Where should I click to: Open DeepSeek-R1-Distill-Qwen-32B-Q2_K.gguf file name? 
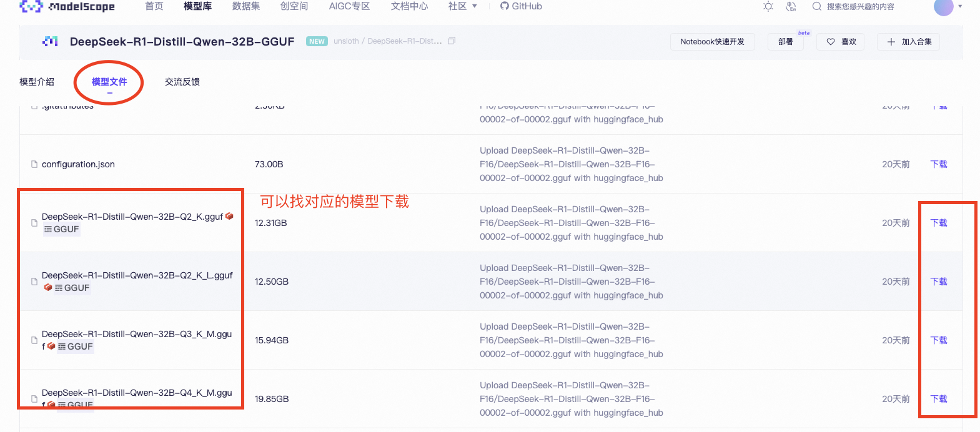pos(132,217)
